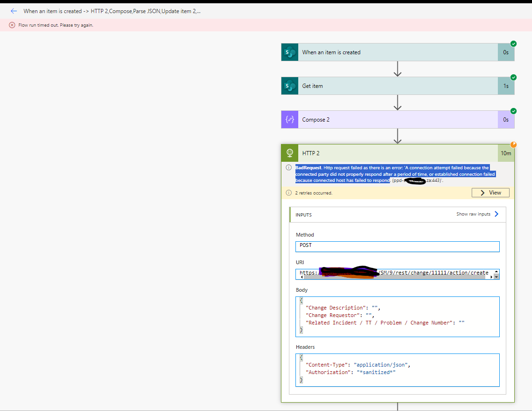Screen dimensions: 532x411
Task: Expand Show raw inputs
Action: click(474, 214)
